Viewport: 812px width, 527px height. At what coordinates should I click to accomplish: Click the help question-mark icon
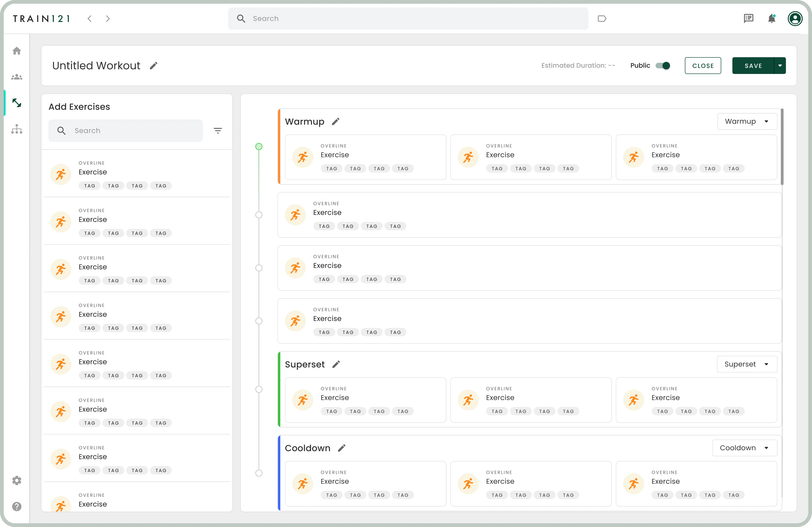17,507
